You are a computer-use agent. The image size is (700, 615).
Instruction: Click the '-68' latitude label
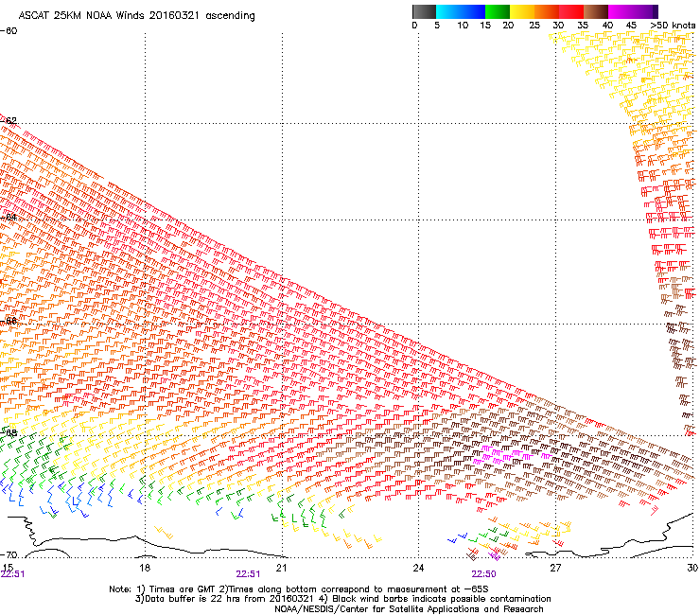point(9,432)
